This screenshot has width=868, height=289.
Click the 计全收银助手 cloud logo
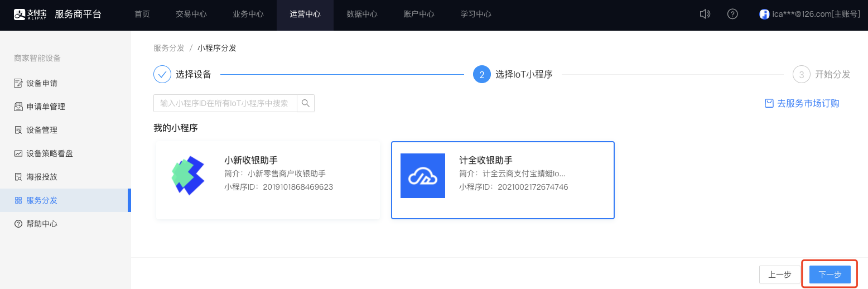pyautogui.click(x=423, y=176)
